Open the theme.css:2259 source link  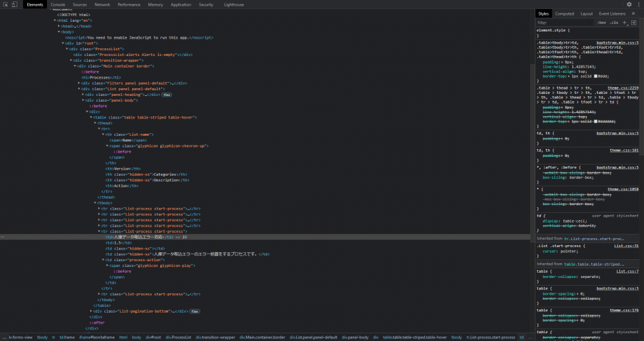[623, 88]
